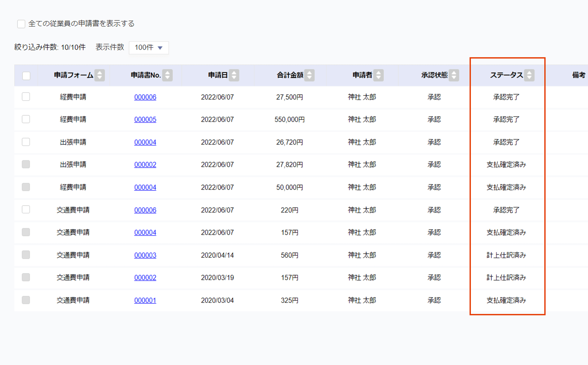Select checkbox for 550,000円 row
Screen dimensions: 588x365
[x=26, y=119]
